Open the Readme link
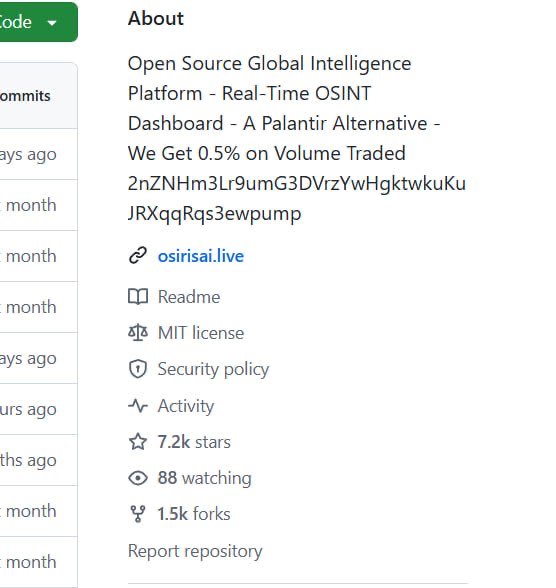 pos(189,297)
